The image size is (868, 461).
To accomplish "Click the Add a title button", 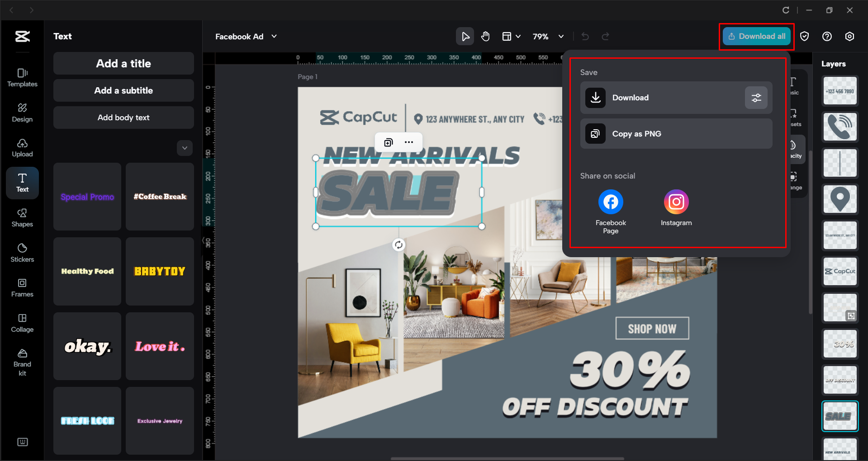I will [x=123, y=63].
